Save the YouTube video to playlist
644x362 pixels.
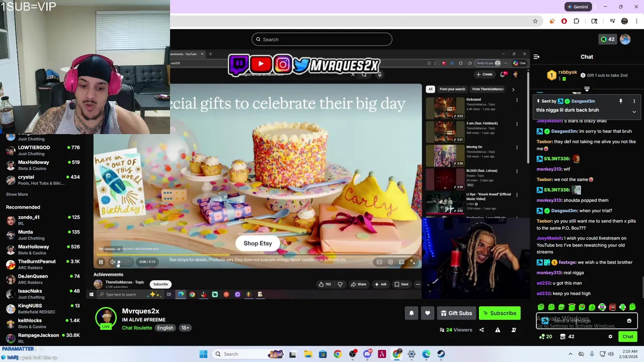click(x=401, y=284)
